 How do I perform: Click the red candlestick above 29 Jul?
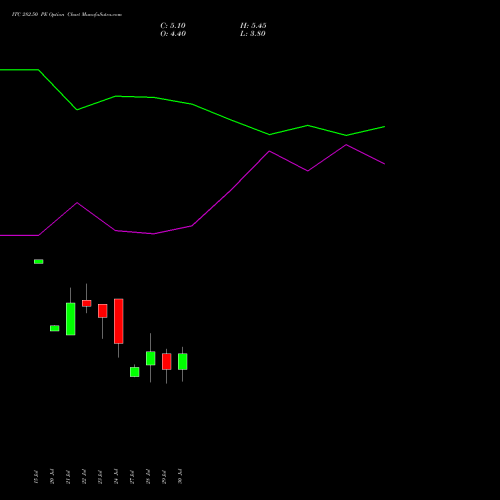click(x=167, y=361)
